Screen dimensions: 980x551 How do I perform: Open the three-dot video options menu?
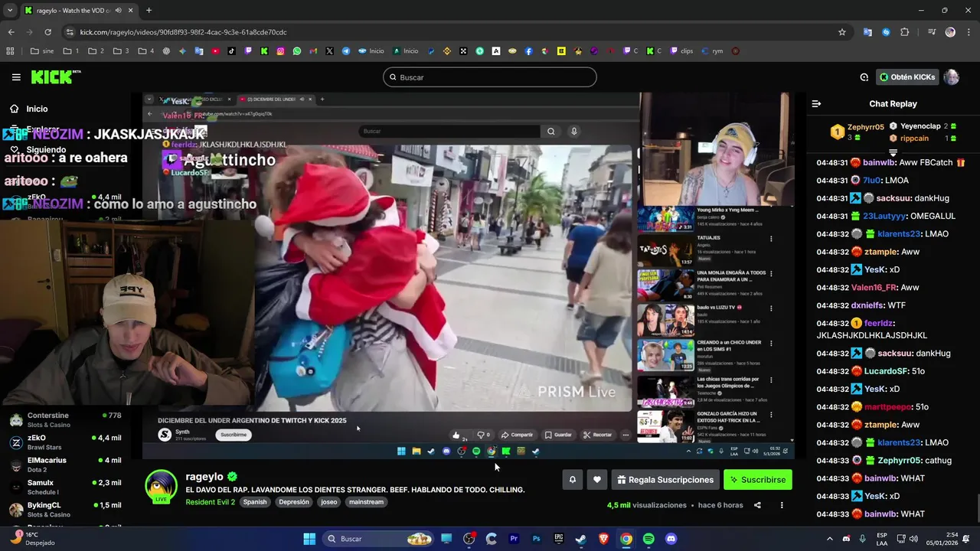coord(782,505)
